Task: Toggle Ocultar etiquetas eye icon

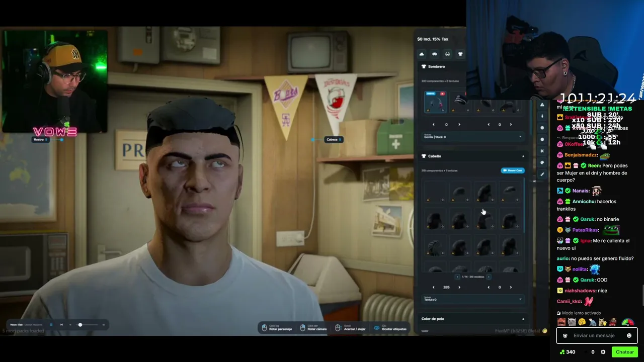Action: [376, 328]
